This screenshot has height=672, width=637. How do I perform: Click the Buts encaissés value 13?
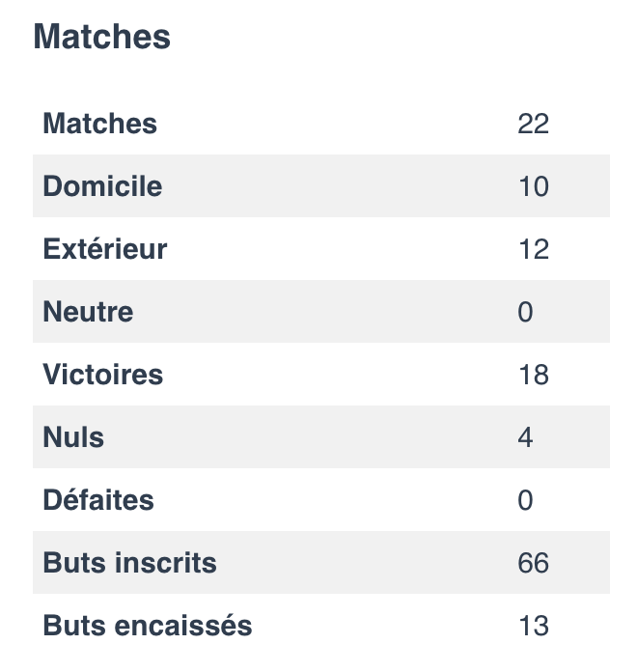coord(533,626)
